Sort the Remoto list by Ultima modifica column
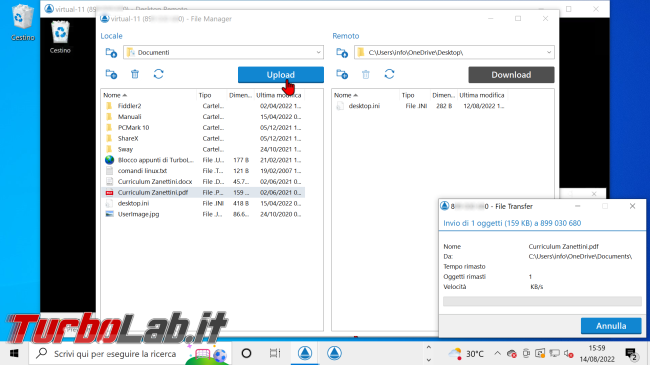This screenshot has height=365, width=650. (x=482, y=95)
